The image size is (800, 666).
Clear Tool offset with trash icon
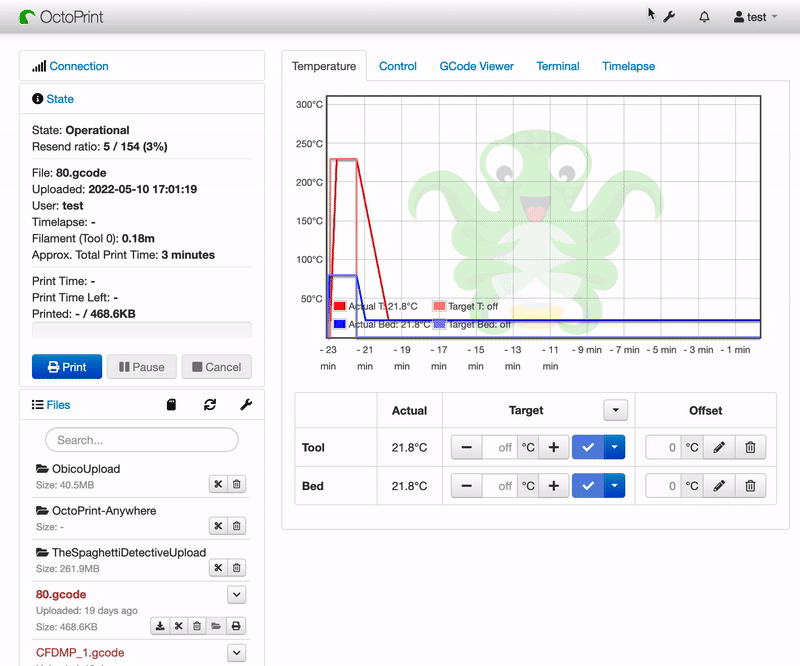pyautogui.click(x=750, y=448)
